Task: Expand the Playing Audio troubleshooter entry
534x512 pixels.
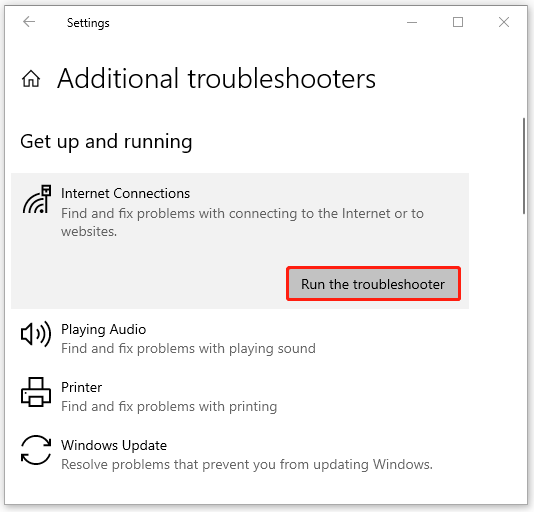Action: tap(240, 339)
